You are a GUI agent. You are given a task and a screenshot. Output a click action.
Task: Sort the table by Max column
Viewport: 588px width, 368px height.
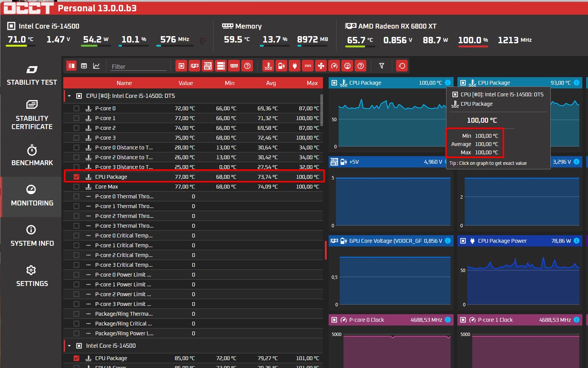point(312,83)
